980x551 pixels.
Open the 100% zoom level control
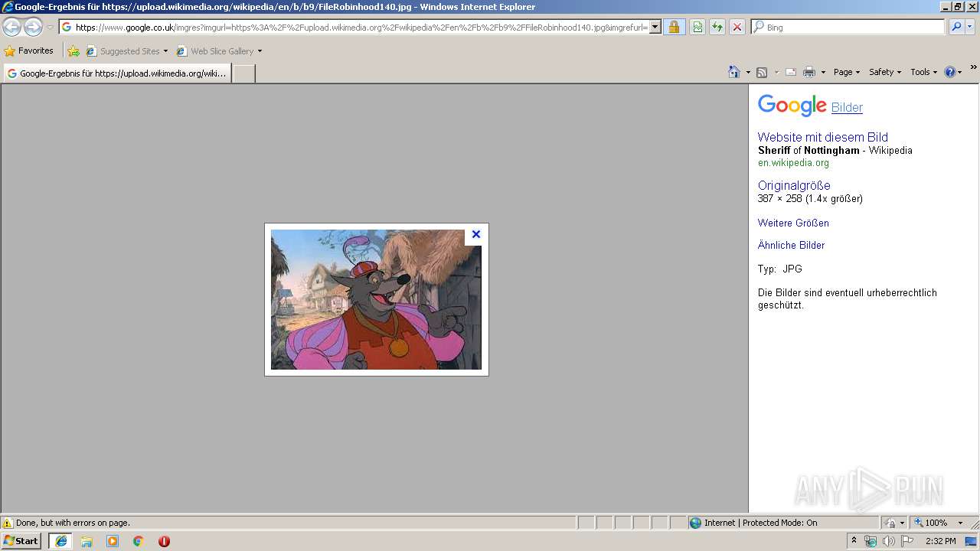pyautogui.click(x=938, y=523)
